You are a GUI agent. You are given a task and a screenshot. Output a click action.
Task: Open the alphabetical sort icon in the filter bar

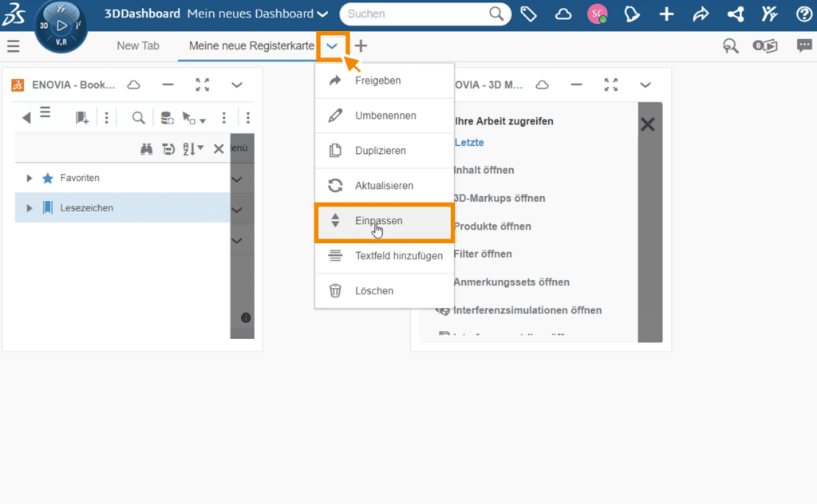(188, 149)
